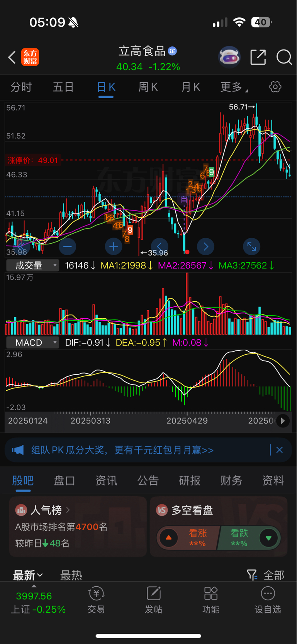Expand the 更多 period menu
Screen dimensions: 297x644
click(x=234, y=87)
